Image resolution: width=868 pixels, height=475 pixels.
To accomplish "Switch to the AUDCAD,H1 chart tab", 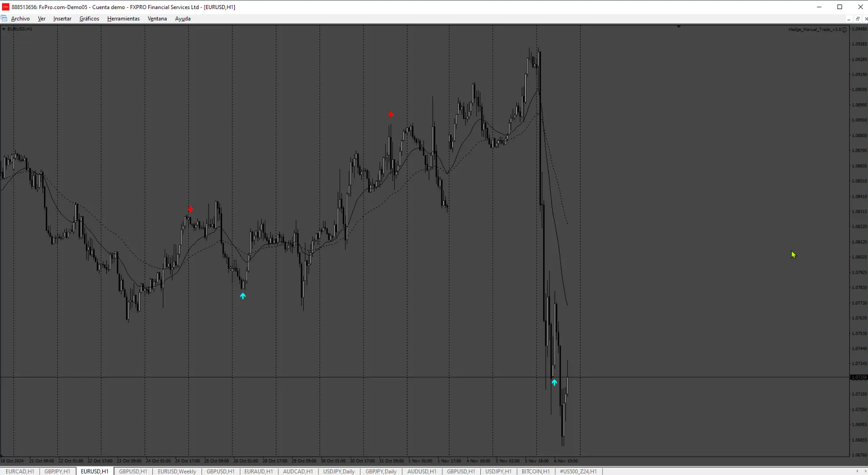I will [298, 471].
